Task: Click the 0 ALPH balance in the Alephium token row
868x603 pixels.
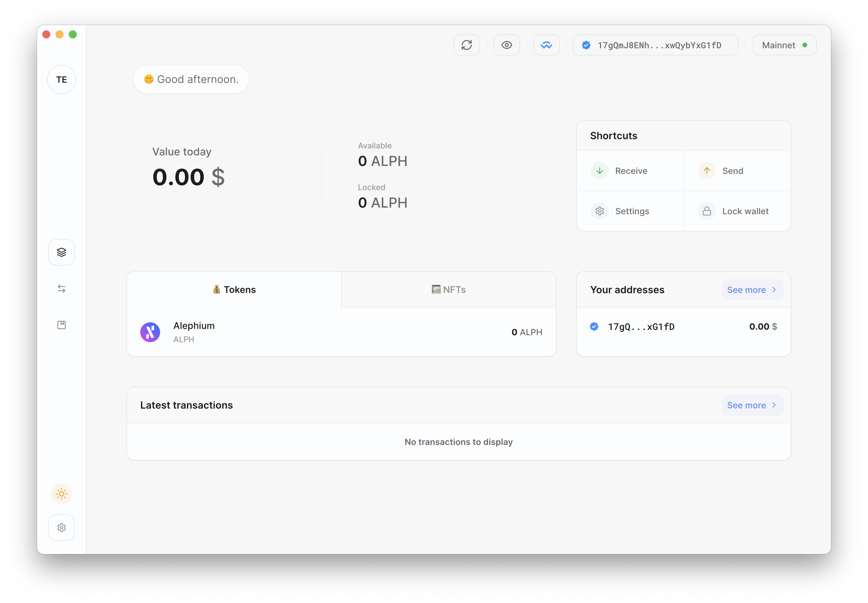Action: (527, 332)
